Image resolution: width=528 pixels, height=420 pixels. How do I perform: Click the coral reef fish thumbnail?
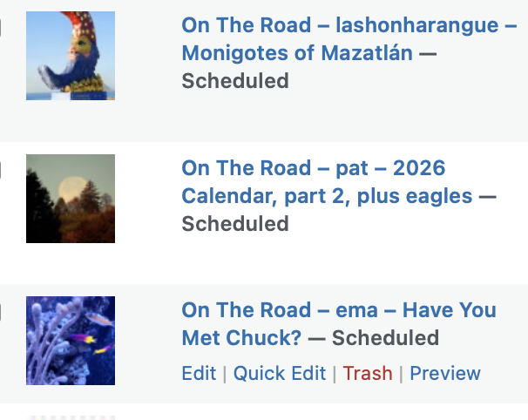(x=71, y=341)
